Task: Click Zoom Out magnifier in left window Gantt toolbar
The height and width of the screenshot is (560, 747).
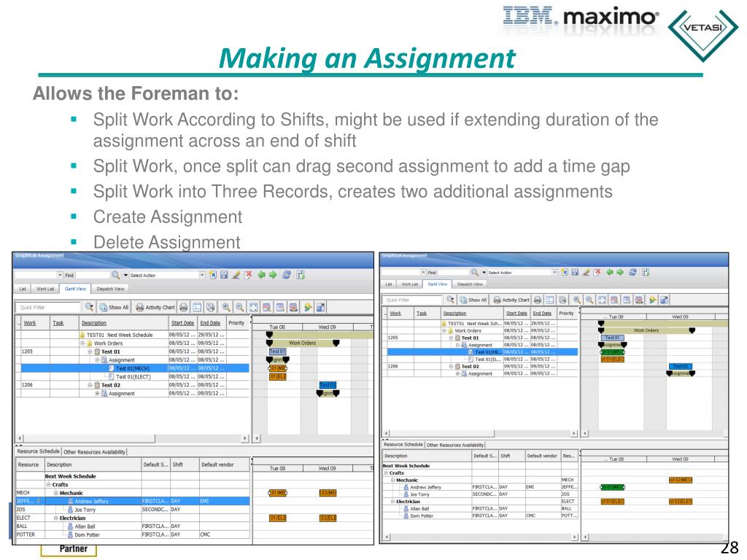Action: click(x=239, y=307)
